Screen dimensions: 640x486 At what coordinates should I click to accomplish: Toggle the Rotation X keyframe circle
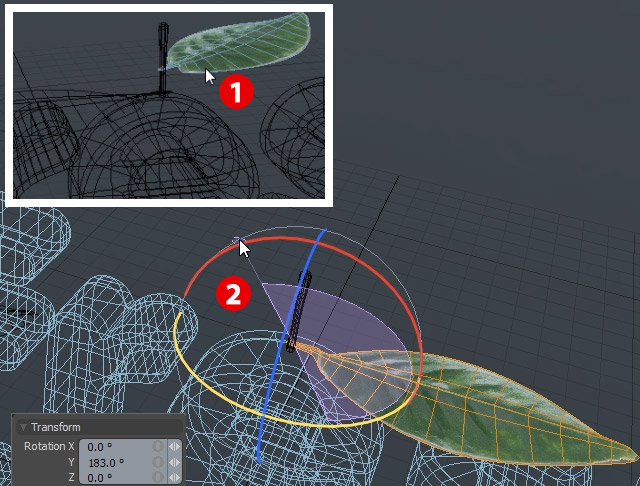point(158,446)
